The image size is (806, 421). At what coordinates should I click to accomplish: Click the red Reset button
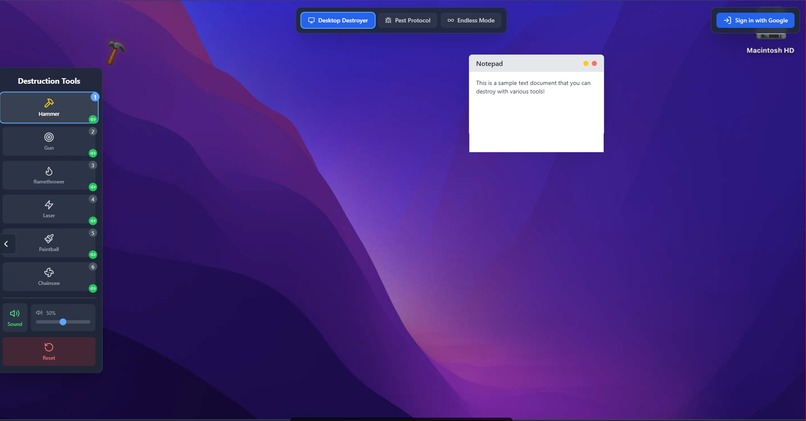pos(49,352)
